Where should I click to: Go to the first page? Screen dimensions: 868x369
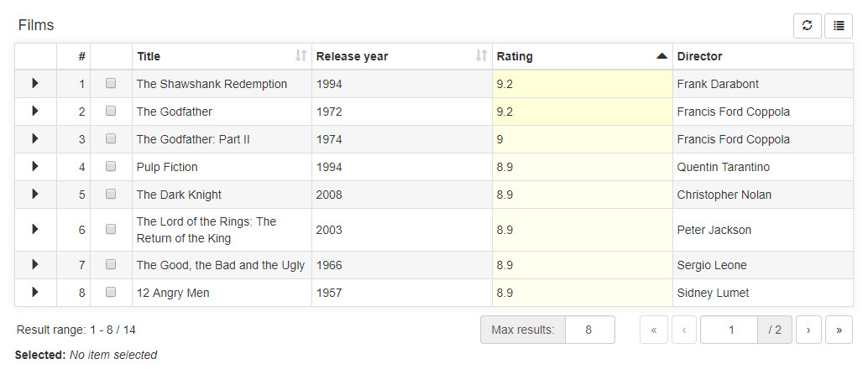(654, 330)
